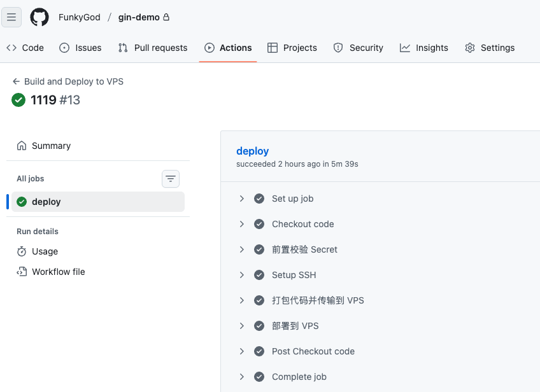
Task: Click the green success check beside 1119
Action: point(18,100)
